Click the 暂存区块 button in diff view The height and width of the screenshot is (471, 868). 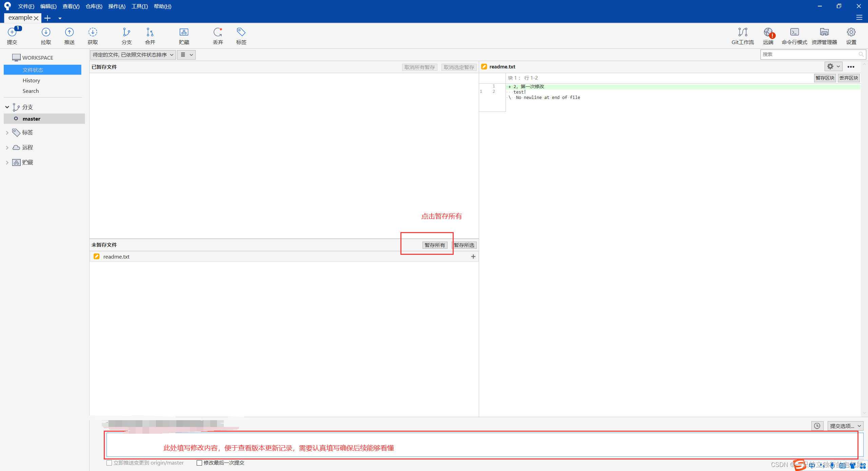click(825, 78)
